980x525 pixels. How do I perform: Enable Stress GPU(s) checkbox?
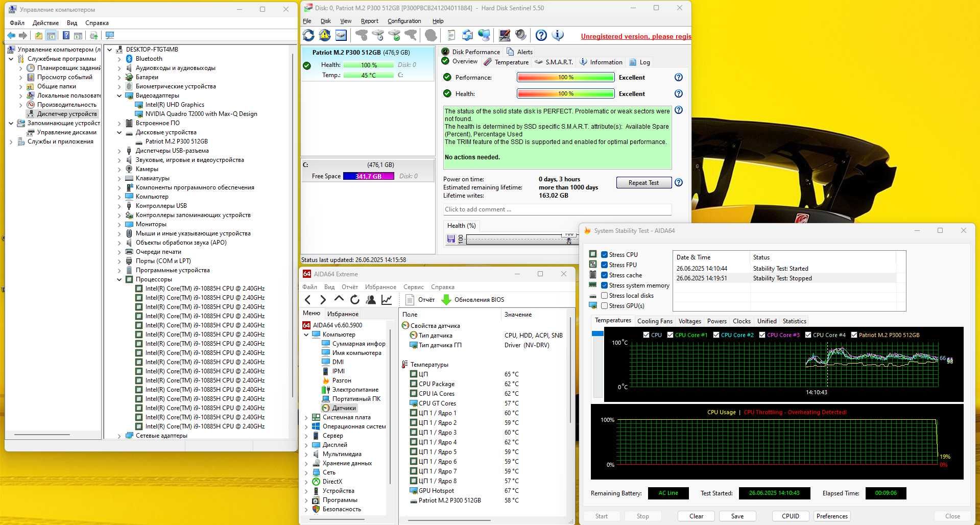[604, 305]
